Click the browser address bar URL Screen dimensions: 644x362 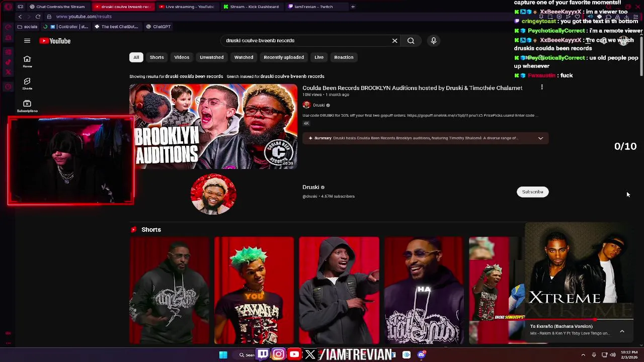pyautogui.click(x=84, y=17)
